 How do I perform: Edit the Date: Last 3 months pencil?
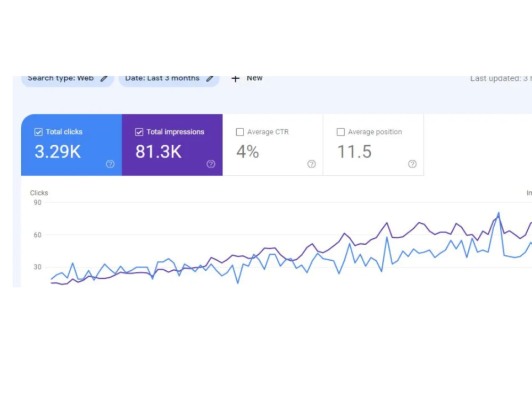[210, 79]
